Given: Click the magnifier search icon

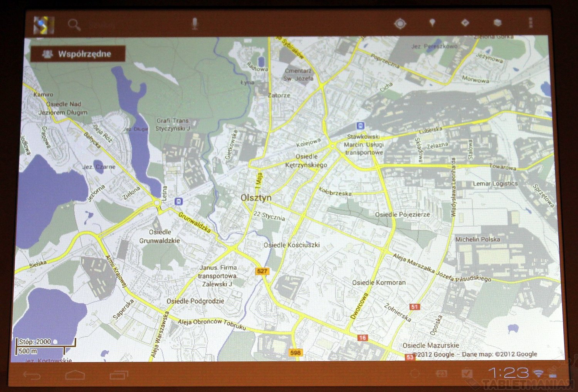Looking at the screenshot, I should [x=74, y=25].
